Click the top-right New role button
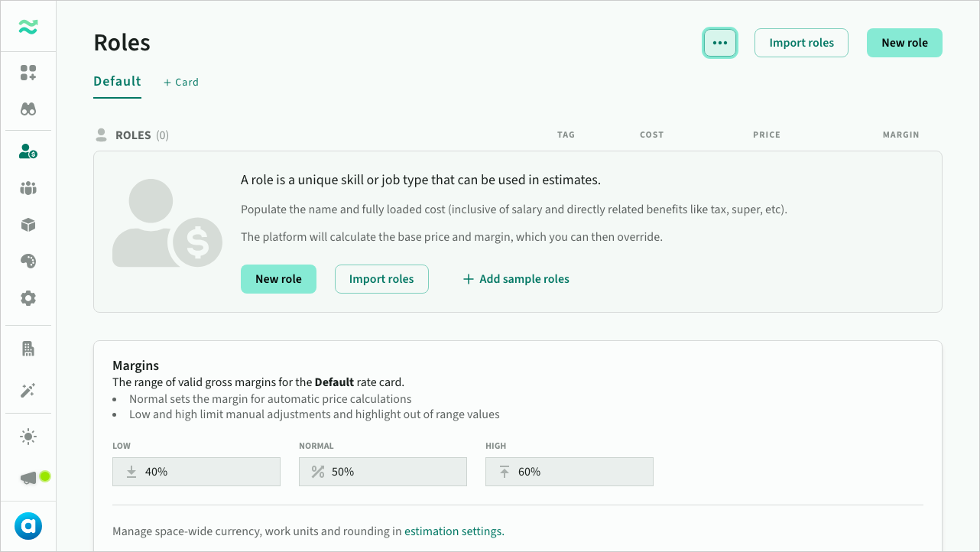Viewport: 980px width, 552px height. point(904,43)
